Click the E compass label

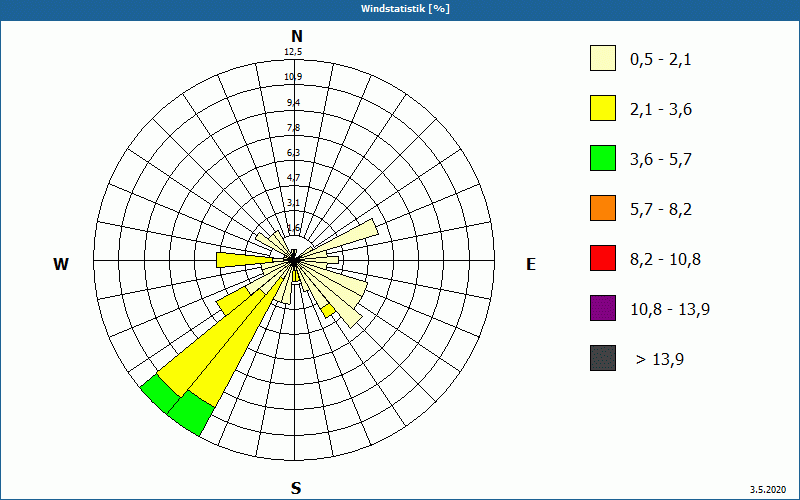(531, 264)
